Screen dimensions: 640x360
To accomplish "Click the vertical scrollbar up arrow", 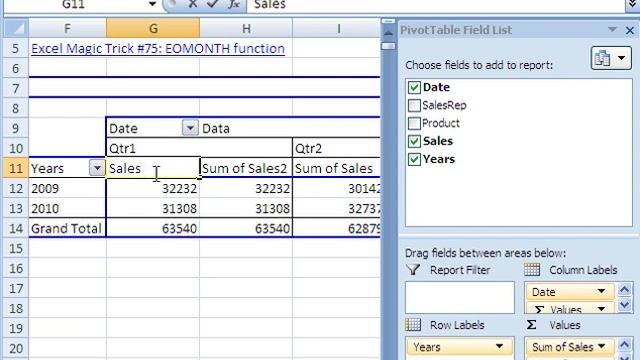I will 388,33.
